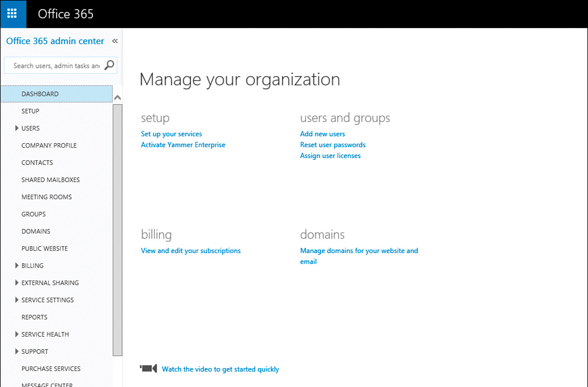Open the app launcher waffle icon
The image size is (588, 387).
tap(13, 14)
